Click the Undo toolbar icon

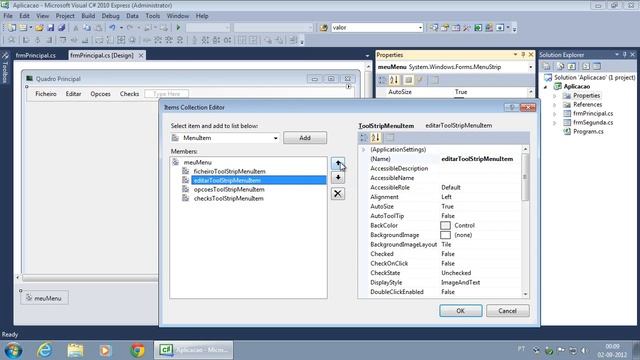[112, 28]
